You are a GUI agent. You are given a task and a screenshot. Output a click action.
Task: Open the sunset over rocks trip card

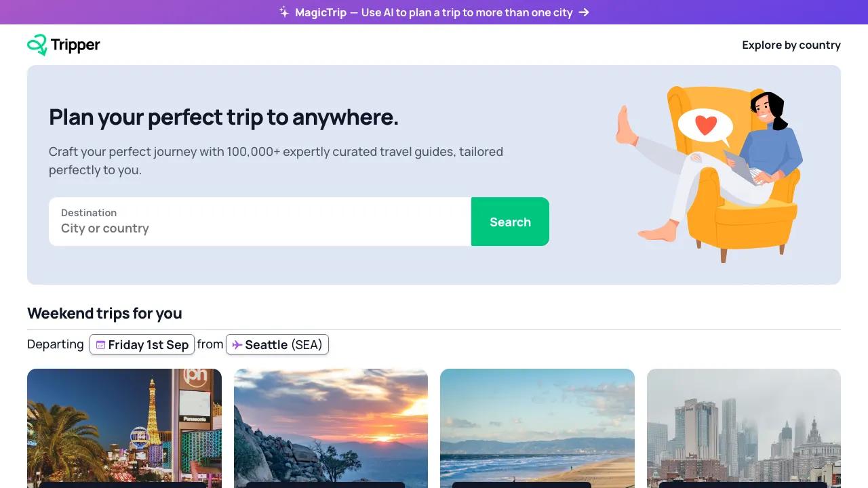(331, 428)
